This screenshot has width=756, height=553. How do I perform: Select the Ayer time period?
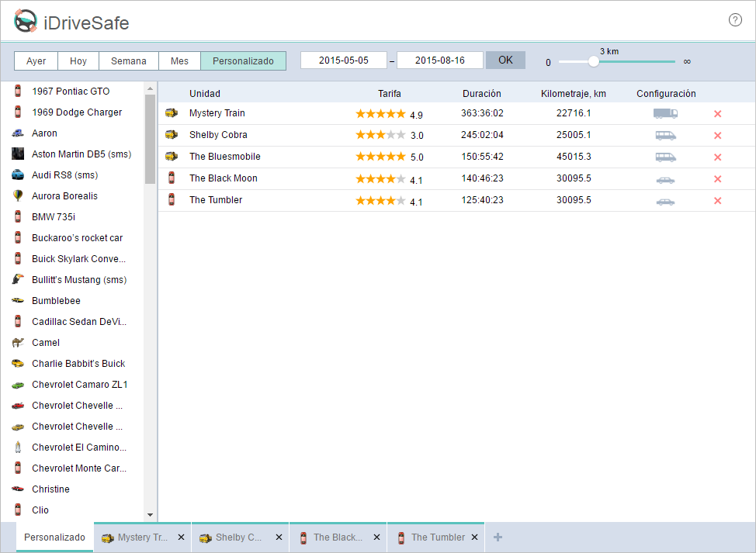tap(36, 61)
